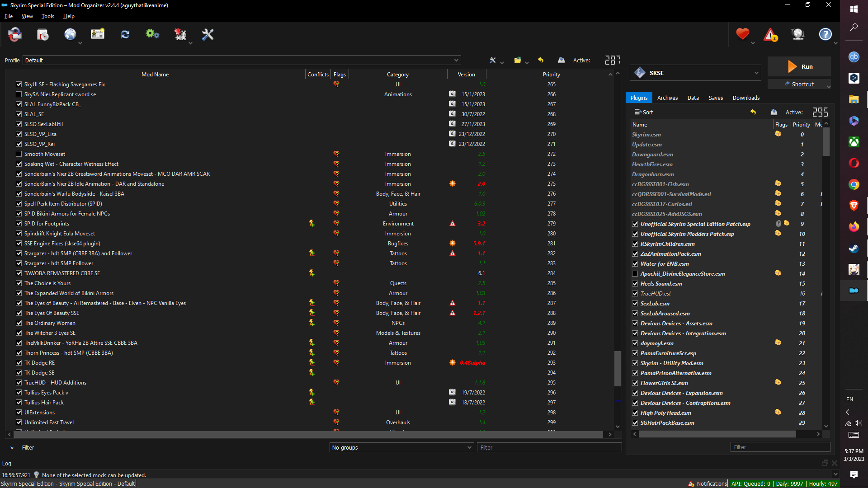Viewport: 868px width, 488px height.
Task: Disable SexLab.esm plugin checkbox
Action: tap(635, 303)
